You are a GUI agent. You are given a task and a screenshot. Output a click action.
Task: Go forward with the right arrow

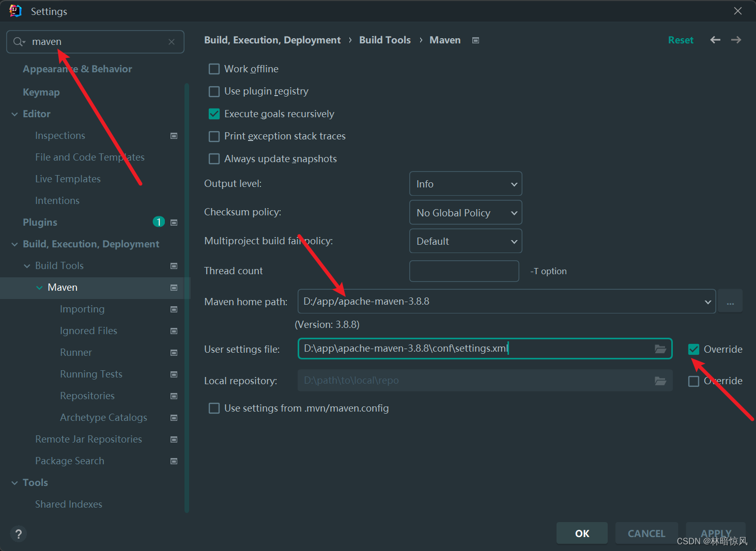(x=736, y=40)
